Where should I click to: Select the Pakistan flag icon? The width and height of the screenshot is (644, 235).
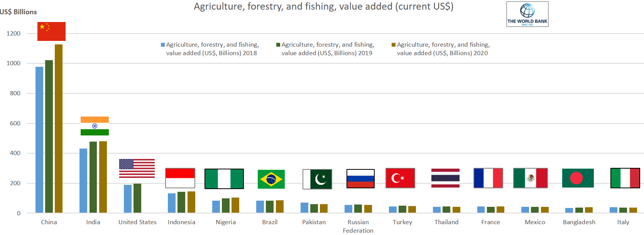317,179
